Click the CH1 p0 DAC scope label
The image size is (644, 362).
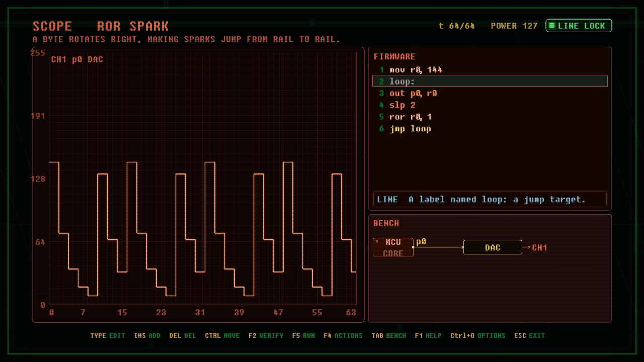click(x=77, y=59)
